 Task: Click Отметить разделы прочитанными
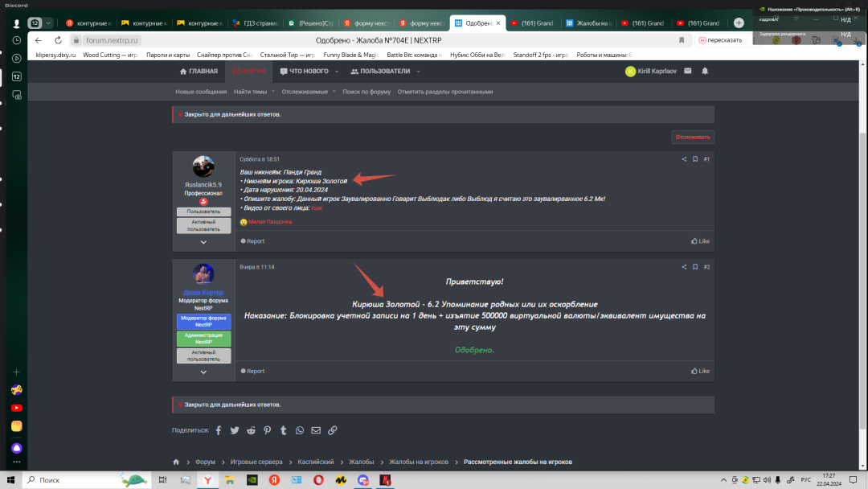pos(445,92)
